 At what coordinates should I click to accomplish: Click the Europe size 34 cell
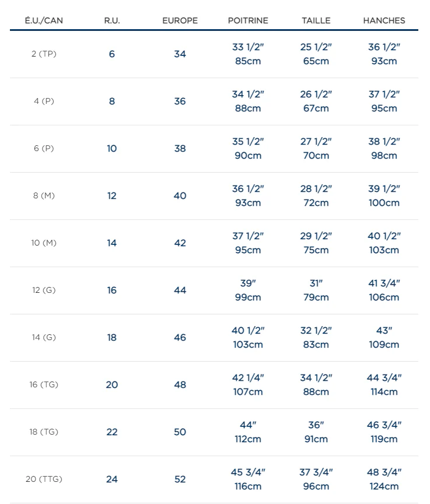[180, 54]
